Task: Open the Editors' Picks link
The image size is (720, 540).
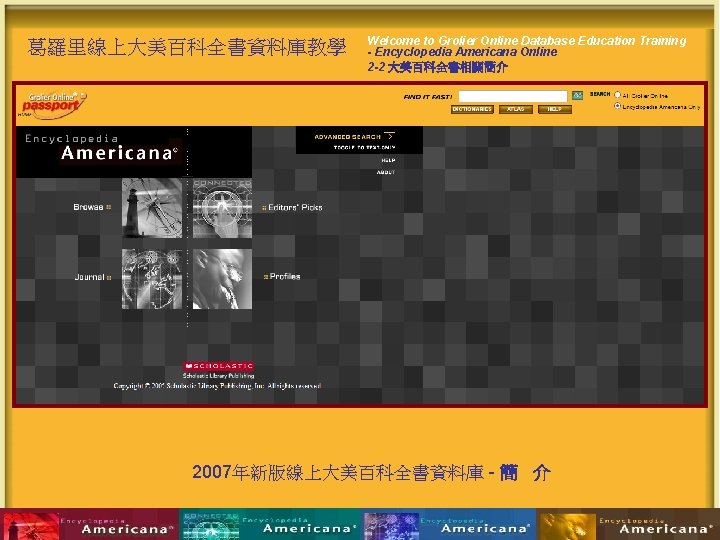Action: pyautogui.click(x=295, y=208)
